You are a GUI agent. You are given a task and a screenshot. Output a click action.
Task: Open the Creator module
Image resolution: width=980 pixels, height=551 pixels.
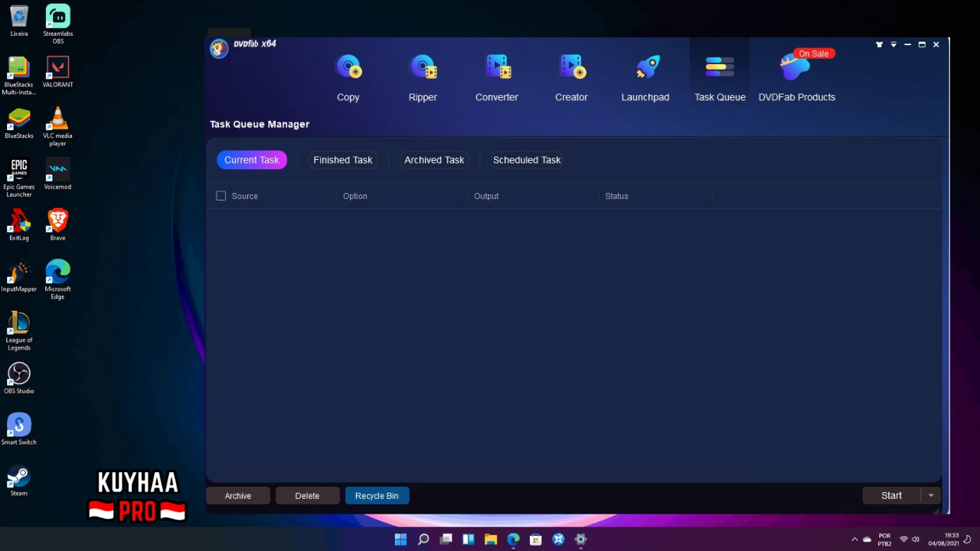(571, 78)
